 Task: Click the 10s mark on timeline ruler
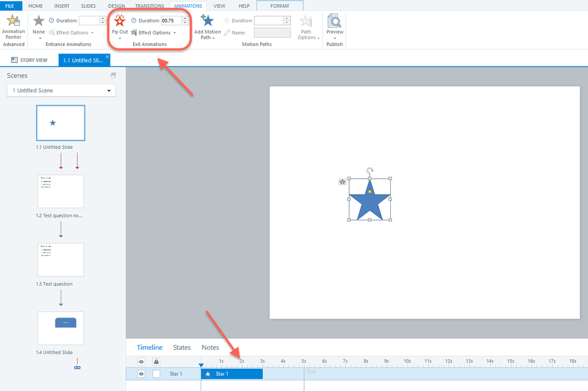(x=407, y=362)
